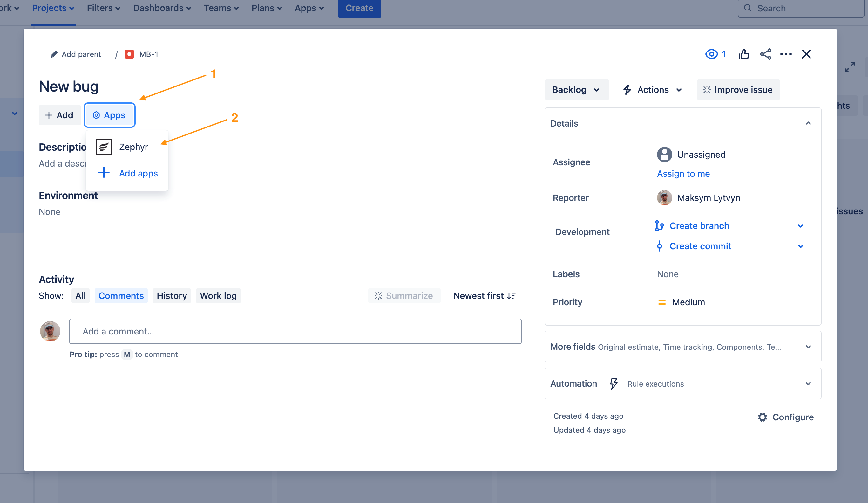
Task: Click the share issue icon
Action: click(x=765, y=54)
